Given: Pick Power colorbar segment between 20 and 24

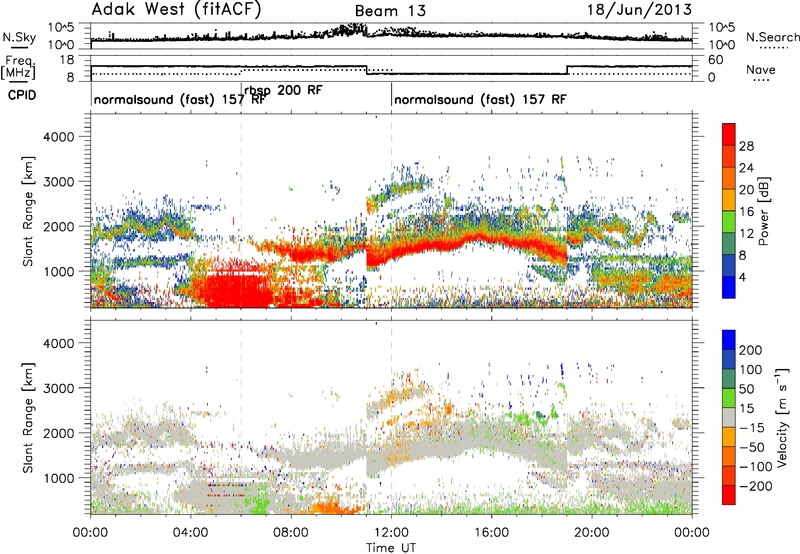Looking at the screenshot, I should pos(729,179).
